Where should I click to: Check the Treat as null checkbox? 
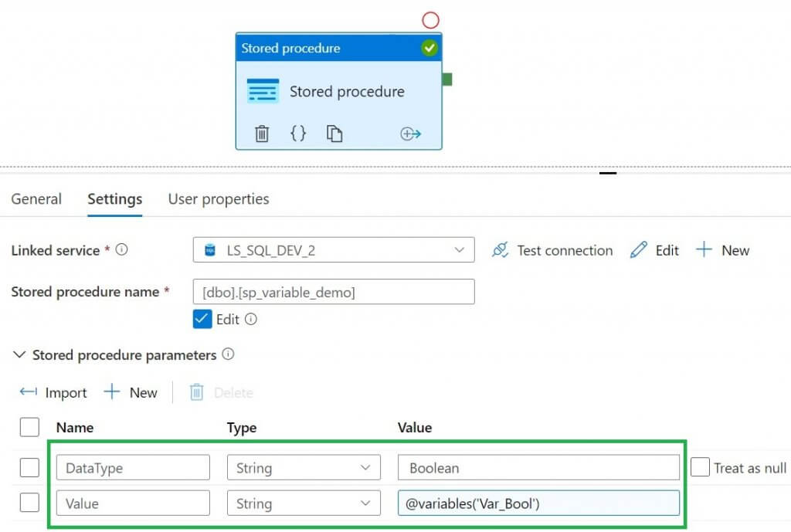point(700,467)
